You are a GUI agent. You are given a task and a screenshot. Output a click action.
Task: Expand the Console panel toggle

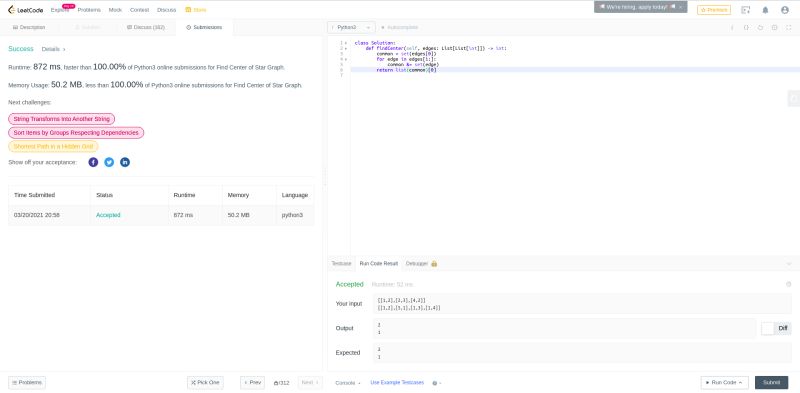click(348, 383)
